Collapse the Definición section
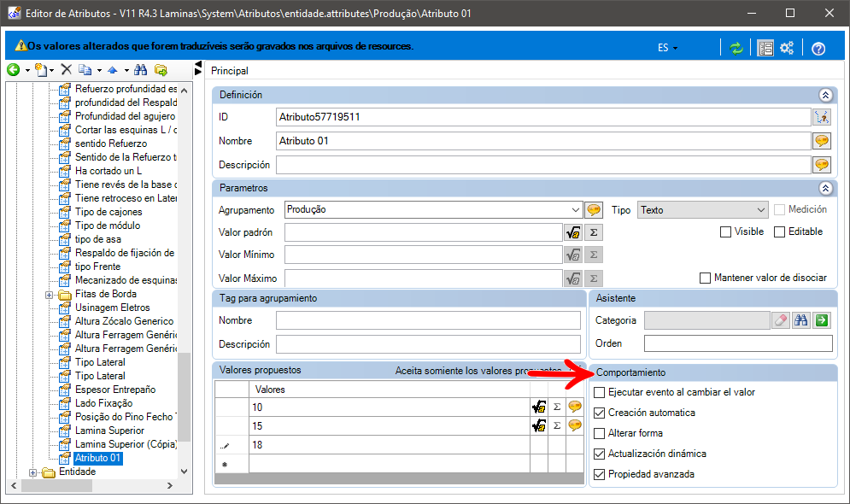 [x=825, y=96]
